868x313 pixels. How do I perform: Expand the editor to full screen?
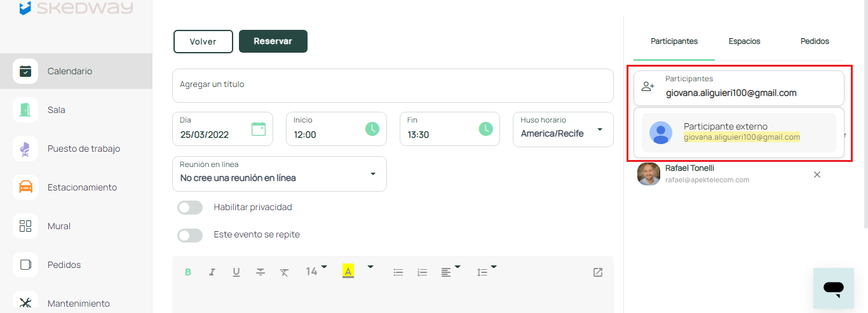597,272
